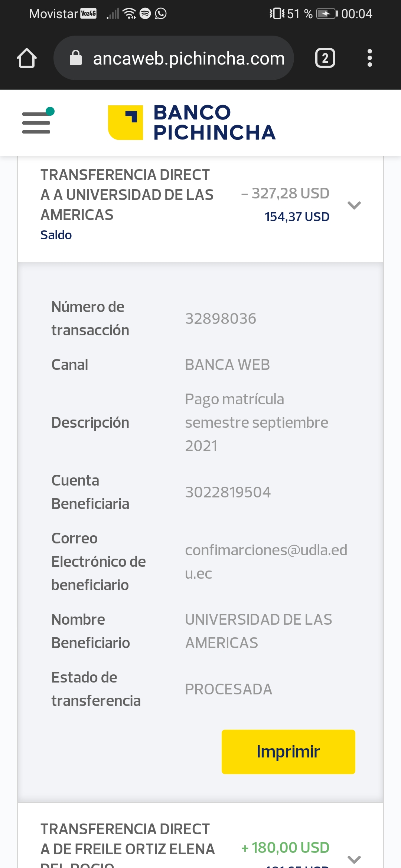
Task: Open the hamburger navigation menu
Action: point(36,122)
